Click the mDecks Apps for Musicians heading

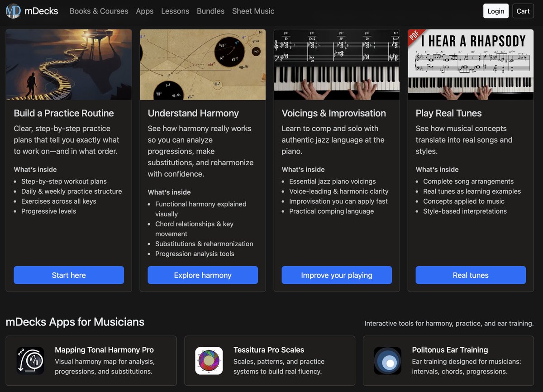tap(75, 322)
